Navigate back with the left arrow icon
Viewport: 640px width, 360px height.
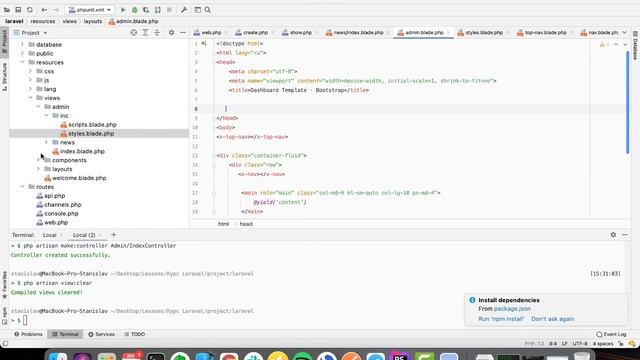click(44, 10)
